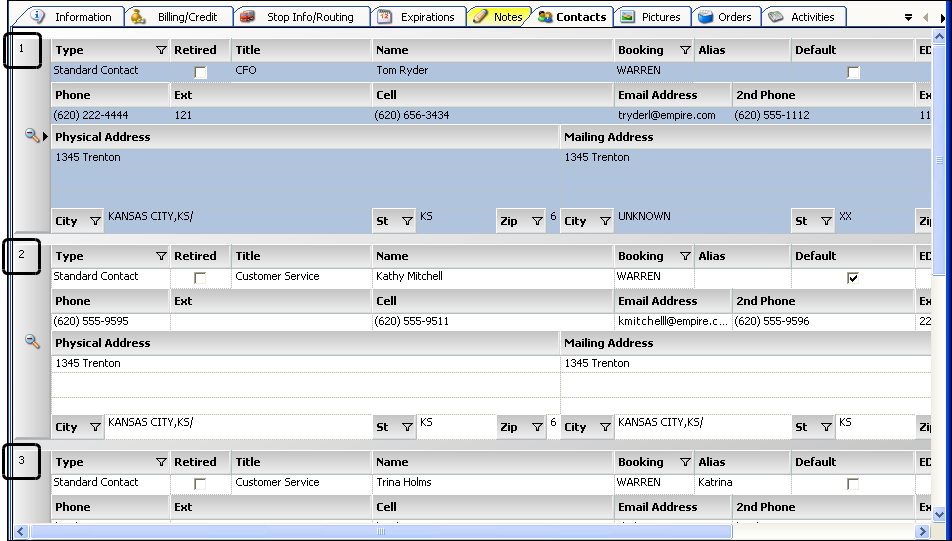Image resolution: width=952 pixels, height=541 pixels.
Task: Check the Retired checkbox for Trina Holms
Action: pyautogui.click(x=201, y=484)
